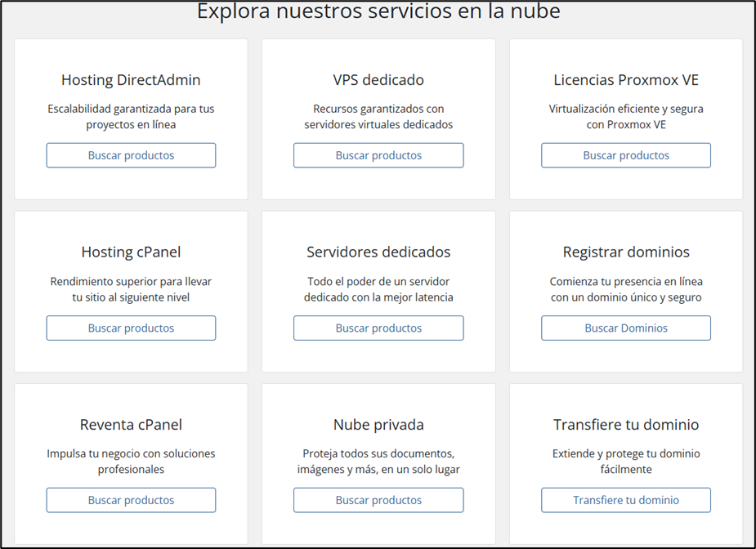Click text 'Virtualización eficiente y segura con Proxmox VE'

(x=626, y=117)
